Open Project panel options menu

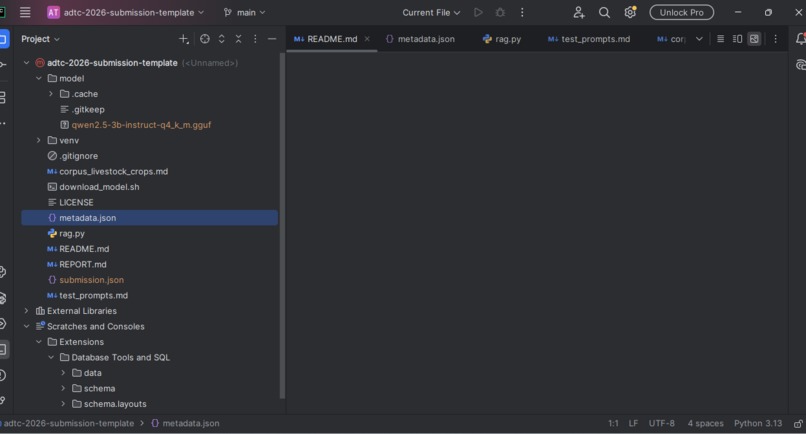click(x=255, y=39)
